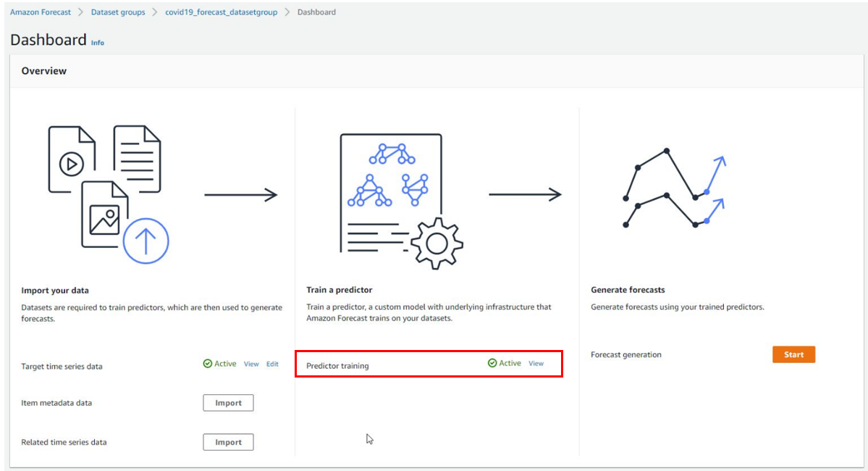Click the green Active checkmark for Predictor training

click(x=492, y=363)
